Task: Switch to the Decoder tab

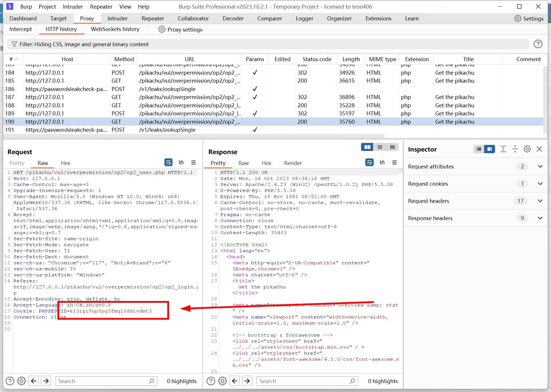Action: [233, 18]
